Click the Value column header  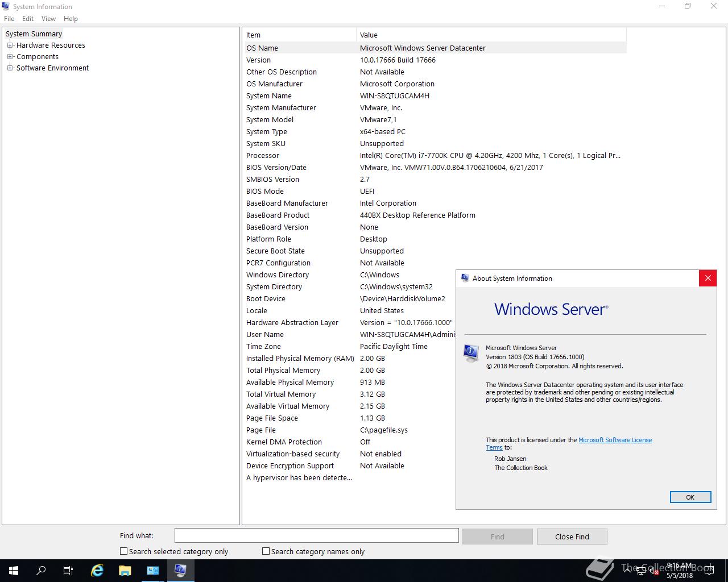491,35
